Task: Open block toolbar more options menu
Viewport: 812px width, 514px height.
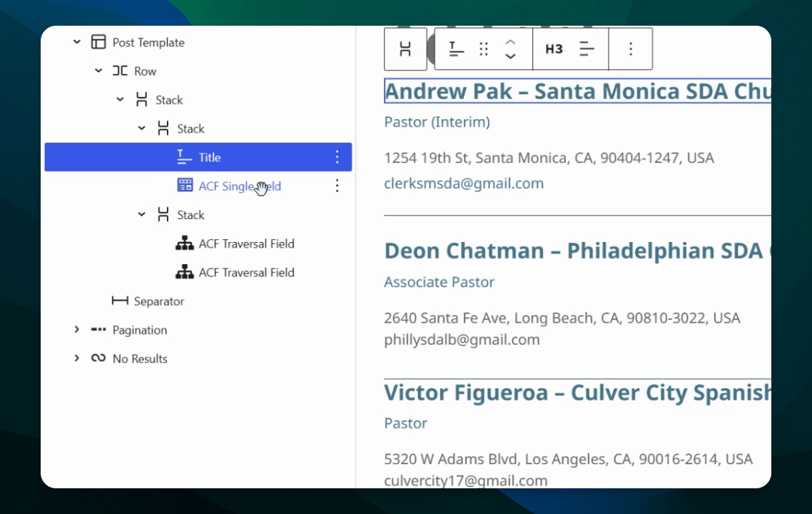Action: [x=631, y=49]
